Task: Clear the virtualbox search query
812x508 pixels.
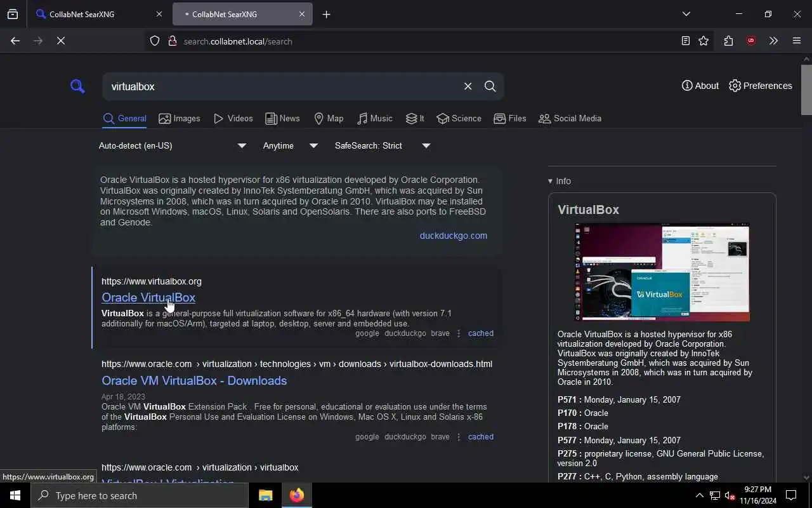Action: [x=468, y=86]
